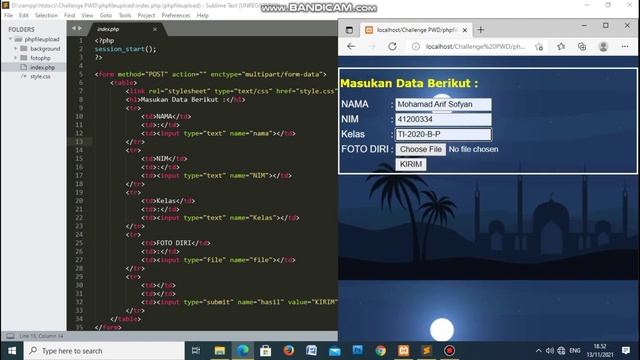This screenshot has height=360, width=640.
Task: Open Edge settings and more menu
Action: click(x=625, y=47)
